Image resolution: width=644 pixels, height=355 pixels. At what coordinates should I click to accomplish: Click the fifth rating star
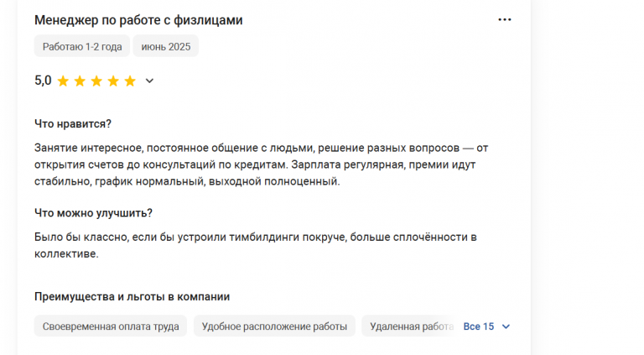pos(130,81)
